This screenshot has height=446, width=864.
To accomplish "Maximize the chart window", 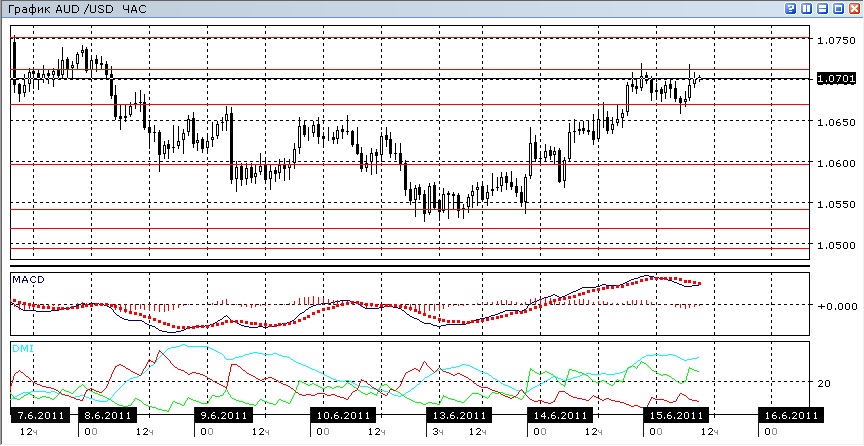I will click(x=838, y=9).
